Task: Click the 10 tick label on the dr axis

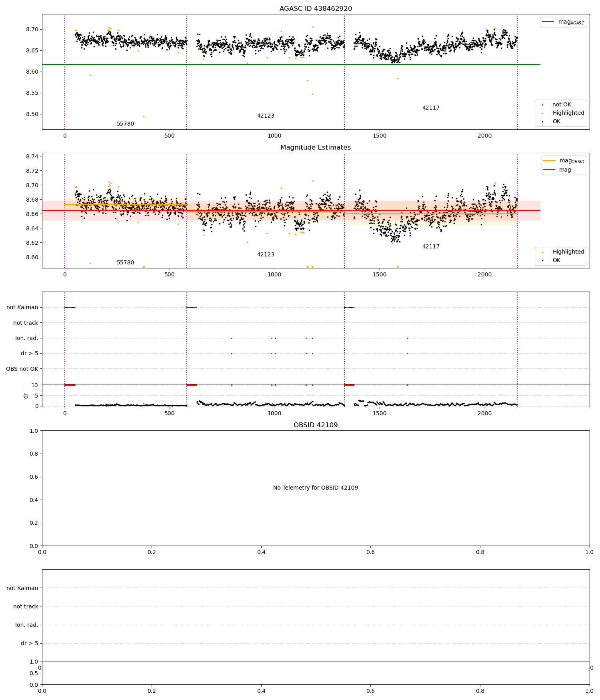Action: click(35, 385)
